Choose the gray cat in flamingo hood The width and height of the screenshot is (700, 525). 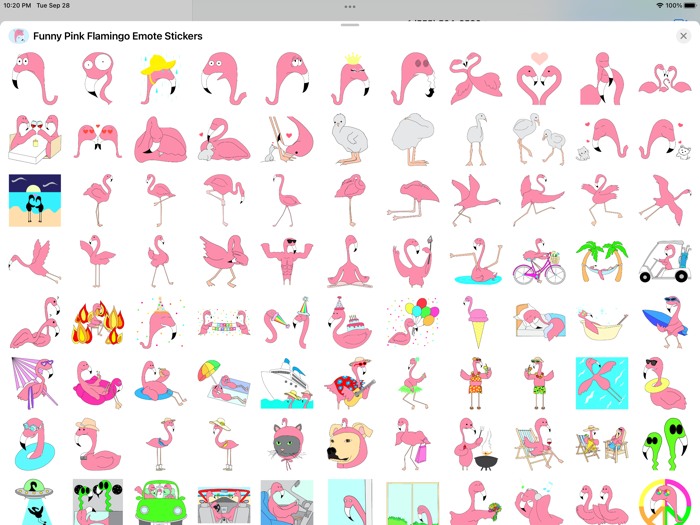(x=287, y=444)
